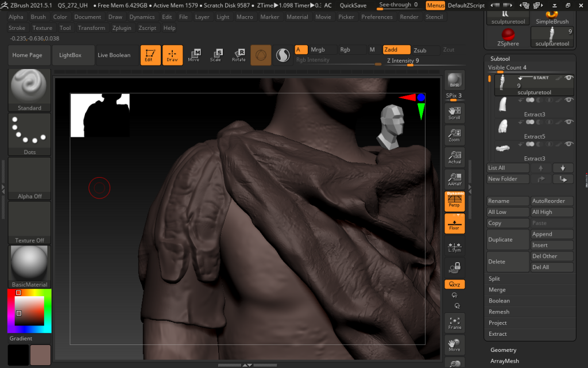Expand the Boolean subpalette

tap(499, 301)
